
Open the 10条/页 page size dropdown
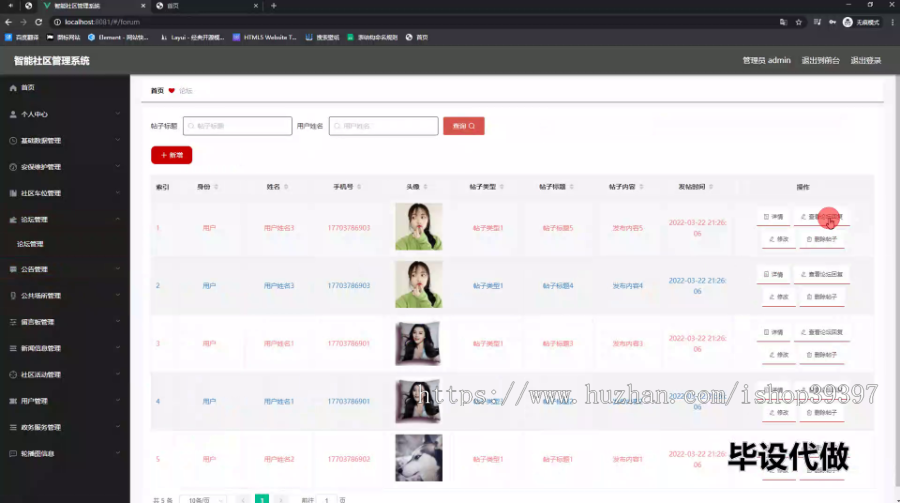tap(203, 500)
